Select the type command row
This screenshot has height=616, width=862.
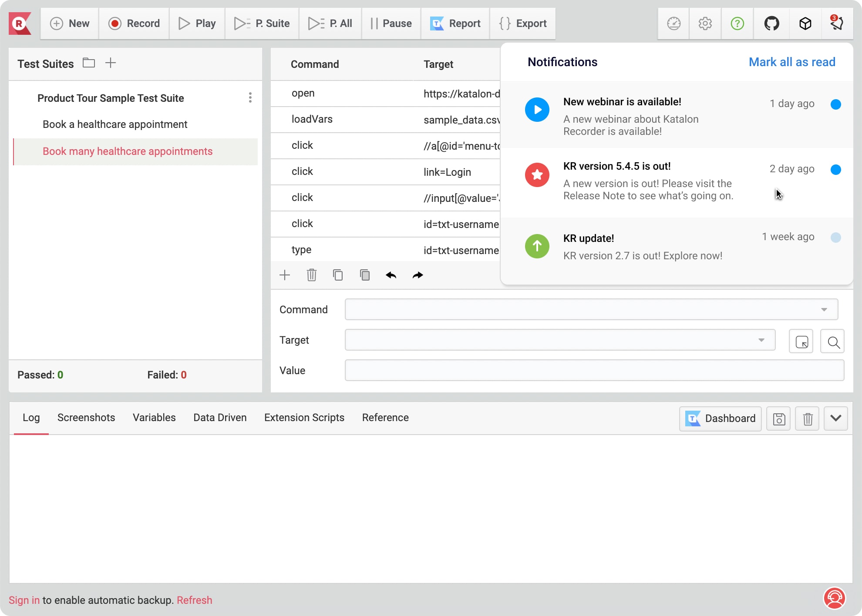point(385,250)
